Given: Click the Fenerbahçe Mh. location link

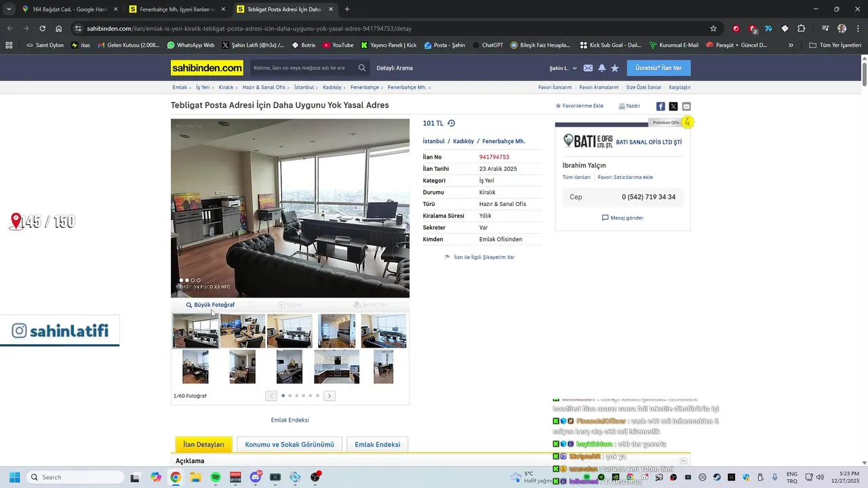Looking at the screenshot, I should click(503, 141).
